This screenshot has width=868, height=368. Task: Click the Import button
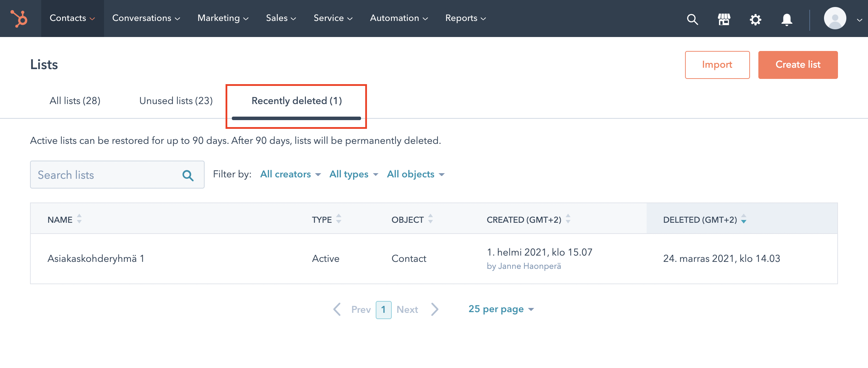[717, 65]
